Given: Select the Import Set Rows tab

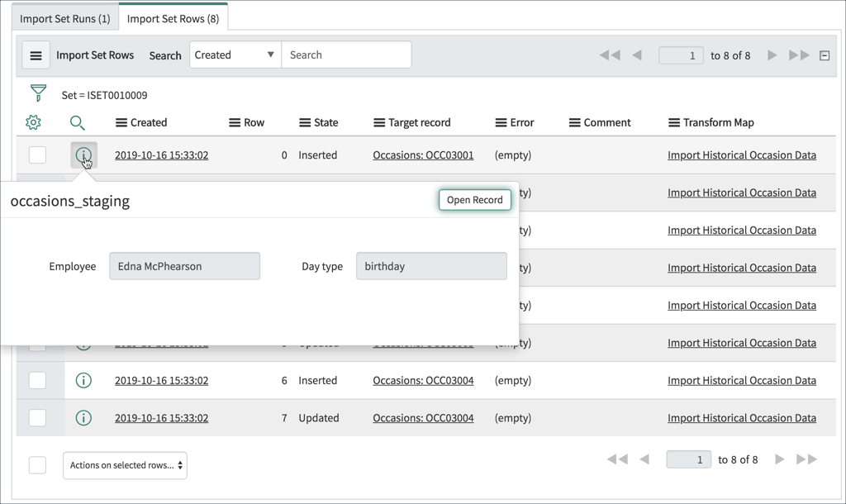Looking at the screenshot, I should point(173,17).
